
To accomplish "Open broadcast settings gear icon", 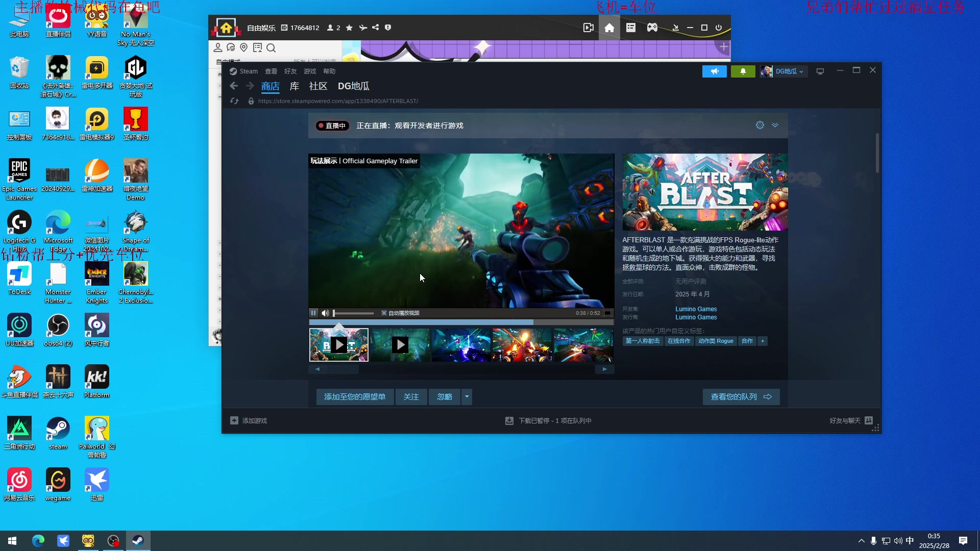I will 759,125.
